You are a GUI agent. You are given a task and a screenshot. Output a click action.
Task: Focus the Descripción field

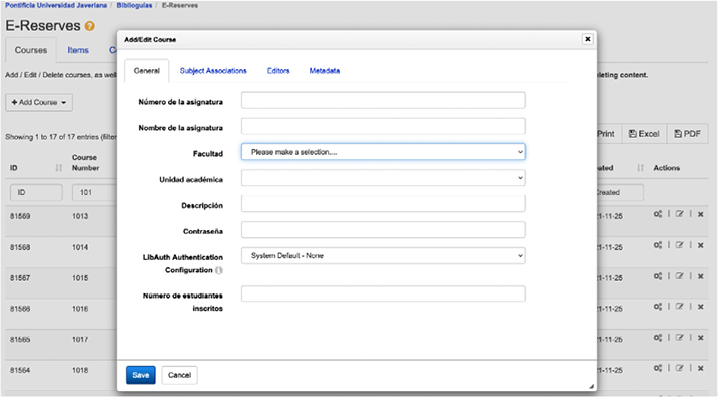(x=383, y=204)
